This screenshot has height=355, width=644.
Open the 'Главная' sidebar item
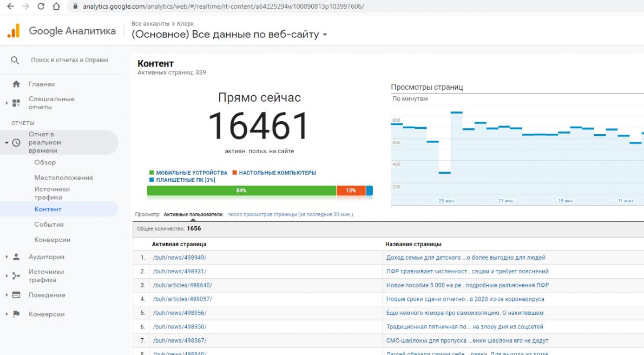point(42,84)
